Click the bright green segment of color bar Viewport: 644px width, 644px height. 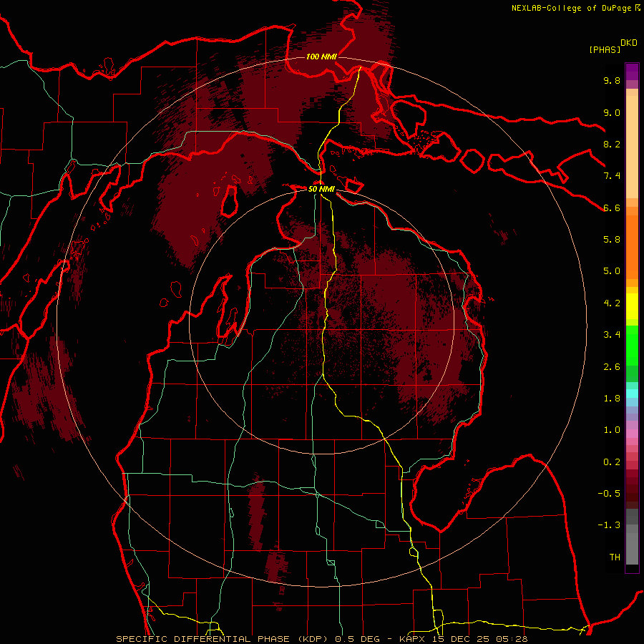[x=632, y=346]
